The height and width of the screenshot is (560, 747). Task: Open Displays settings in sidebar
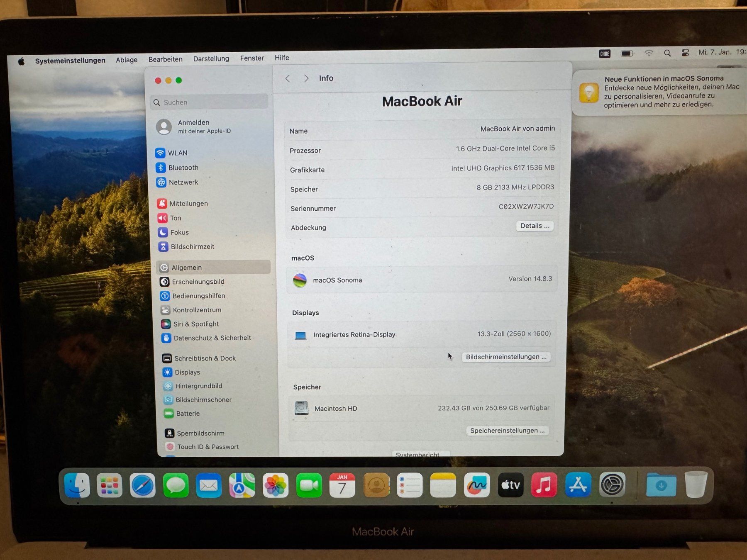tap(181, 372)
